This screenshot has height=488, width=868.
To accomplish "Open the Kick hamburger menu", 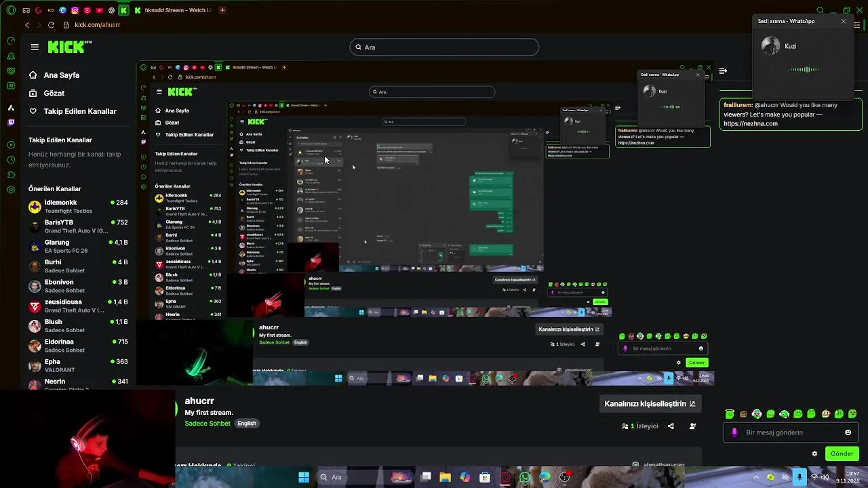I will (35, 47).
